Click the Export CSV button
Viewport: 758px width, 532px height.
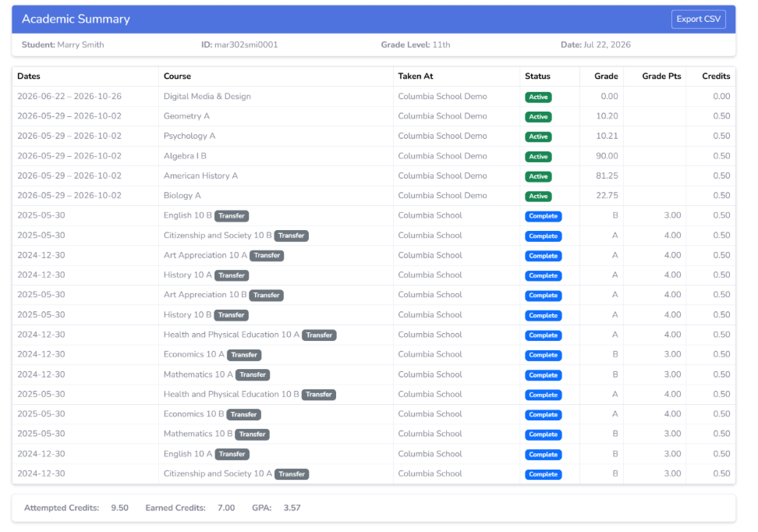point(698,20)
